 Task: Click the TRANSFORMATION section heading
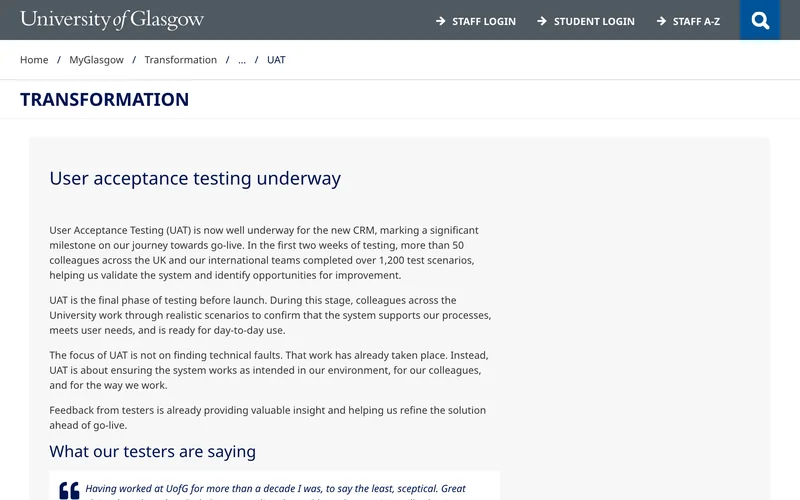pos(105,99)
